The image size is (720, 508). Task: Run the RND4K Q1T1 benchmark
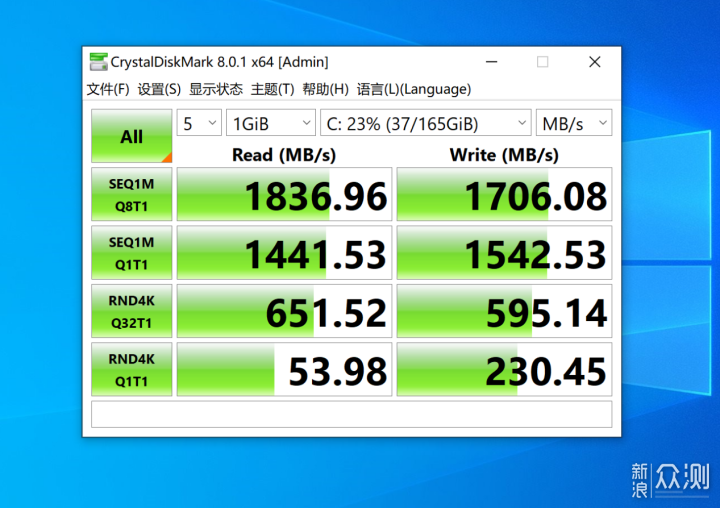pyautogui.click(x=131, y=368)
